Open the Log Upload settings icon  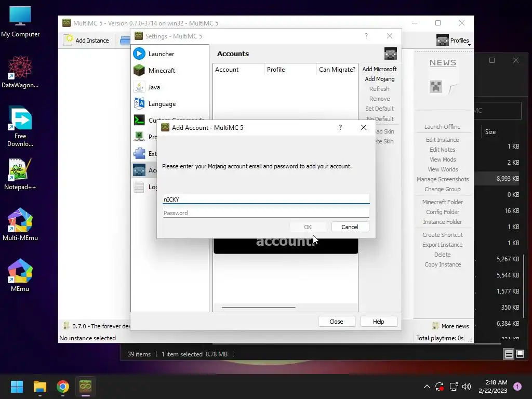pyautogui.click(x=139, y=187)
